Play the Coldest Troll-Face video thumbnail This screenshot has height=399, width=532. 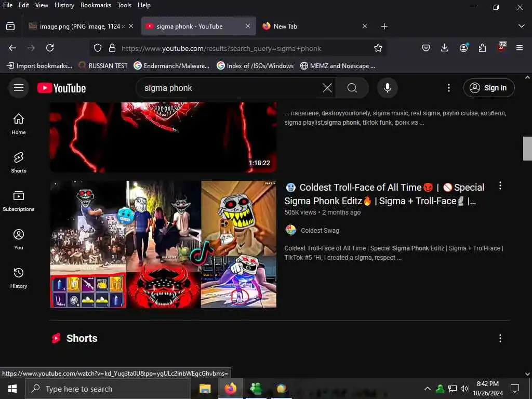(x=163, y=244)
